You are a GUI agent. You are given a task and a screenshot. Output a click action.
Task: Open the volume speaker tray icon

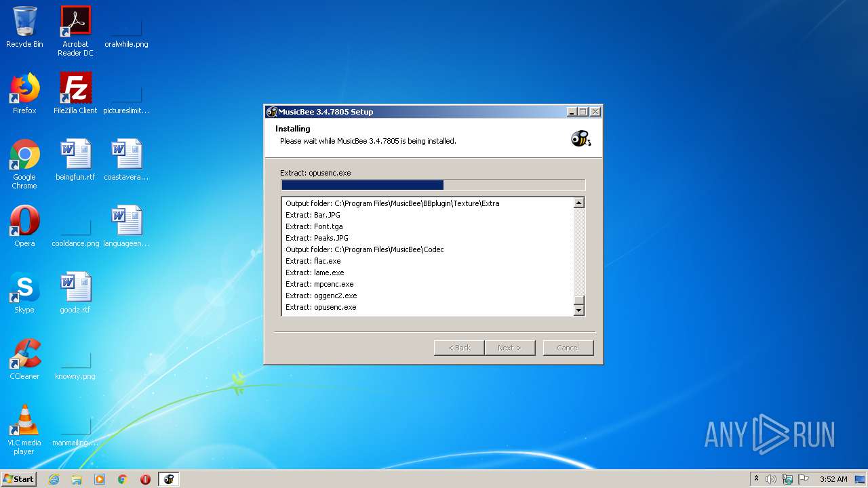tap(771, 479)
